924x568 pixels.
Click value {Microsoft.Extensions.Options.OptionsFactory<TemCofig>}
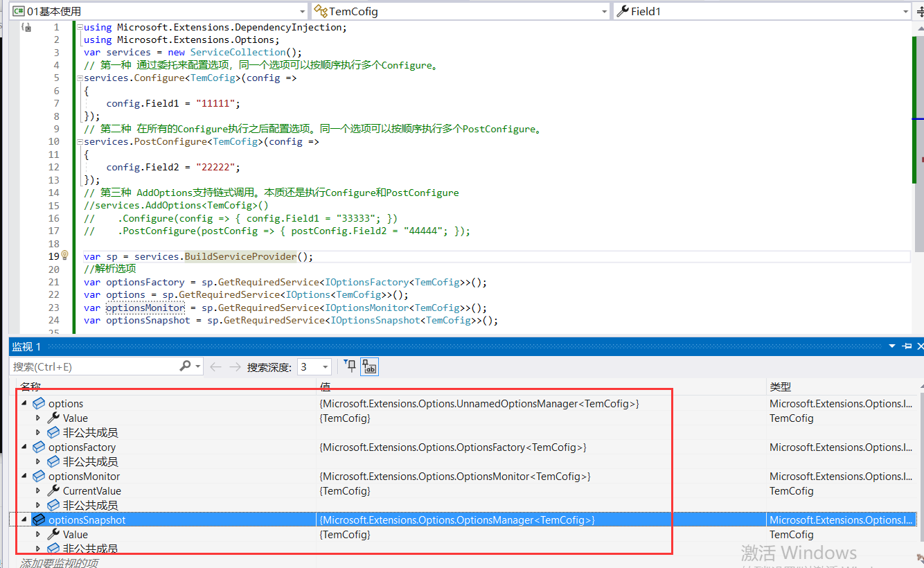click(x=453, y=447)
